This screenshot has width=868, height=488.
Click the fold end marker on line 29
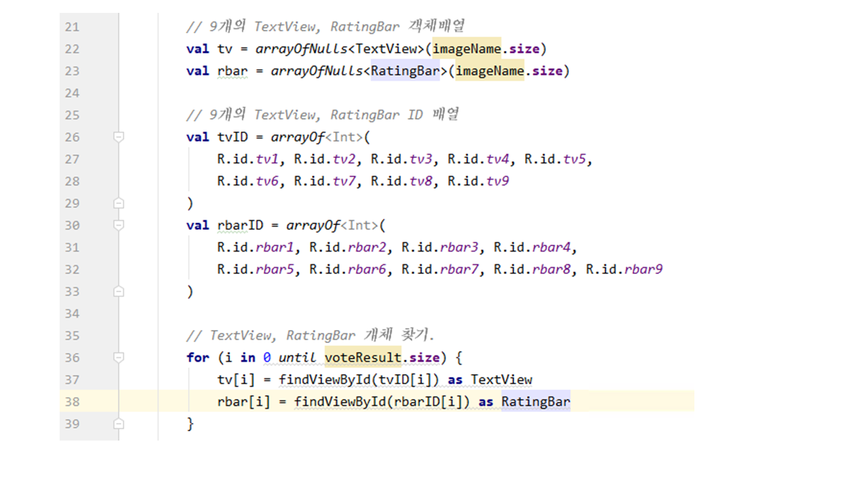point(119,203)
